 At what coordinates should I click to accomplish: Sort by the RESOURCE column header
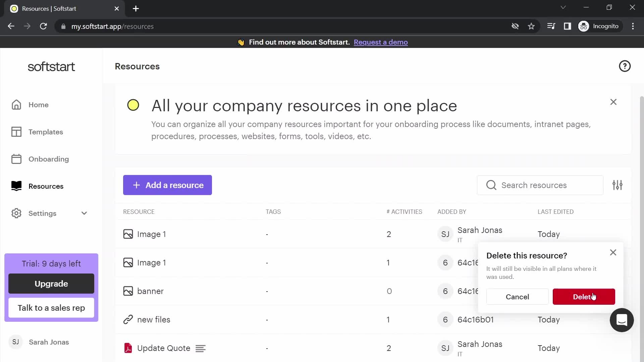pyautogui.click(x=139, y=212)
